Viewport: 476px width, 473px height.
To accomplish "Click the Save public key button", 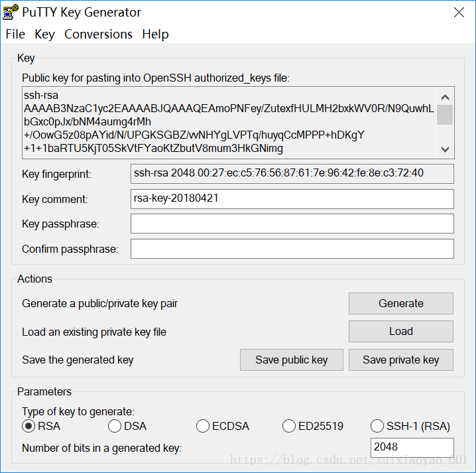I will [292, 360].
